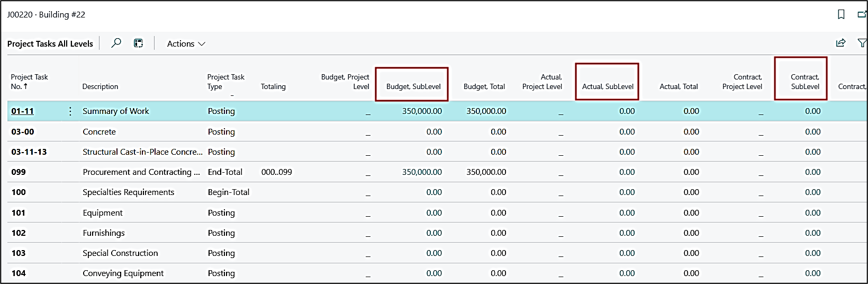
Task: Open the filter pane funnel icon
Action: (x=862, y=43)
